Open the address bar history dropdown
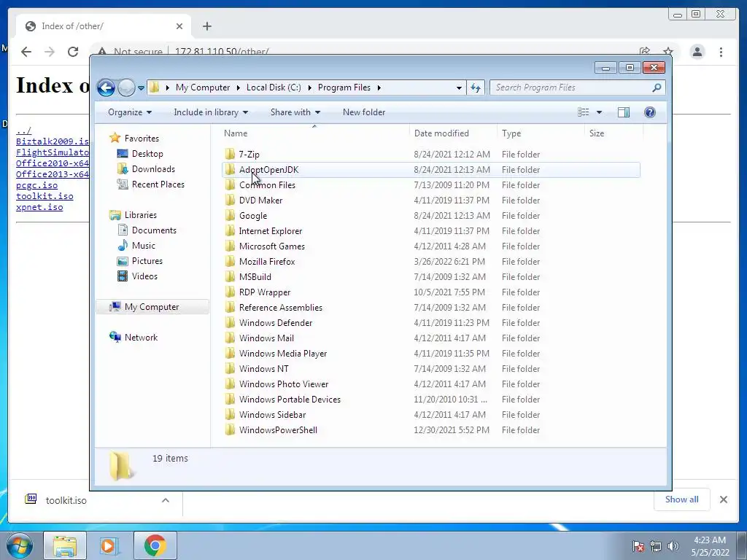The width and height of the screenshot is (747, 560). [x=459, y=87]
